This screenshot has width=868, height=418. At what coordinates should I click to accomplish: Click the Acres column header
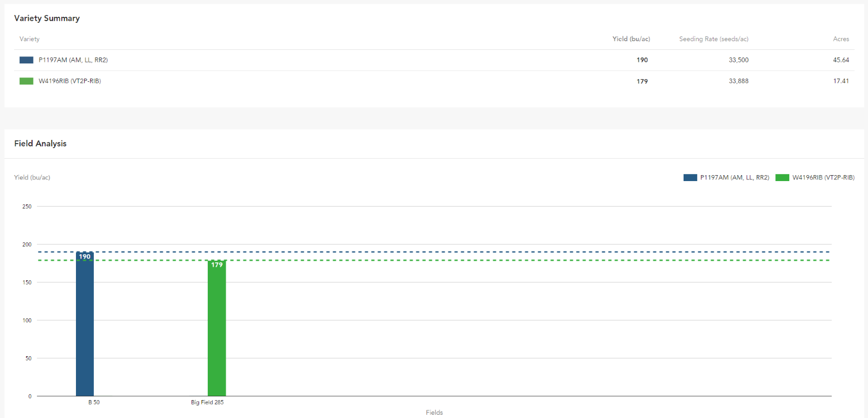[x=841, y=39]
